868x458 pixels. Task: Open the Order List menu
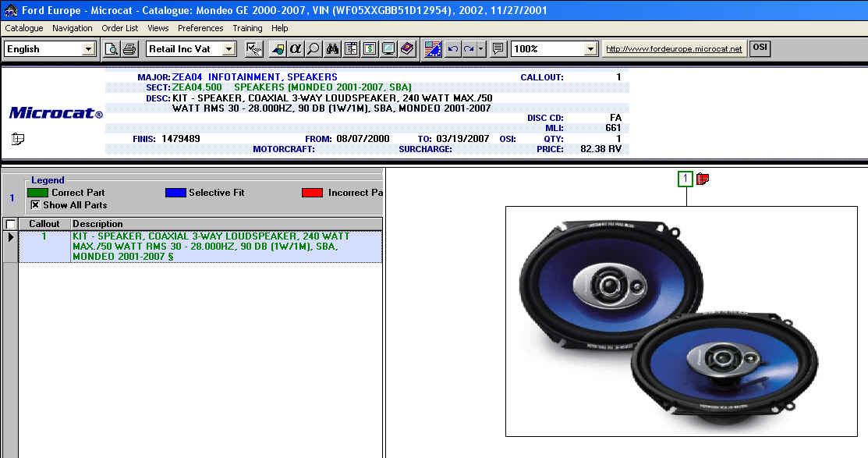click(x=120, y=28)
